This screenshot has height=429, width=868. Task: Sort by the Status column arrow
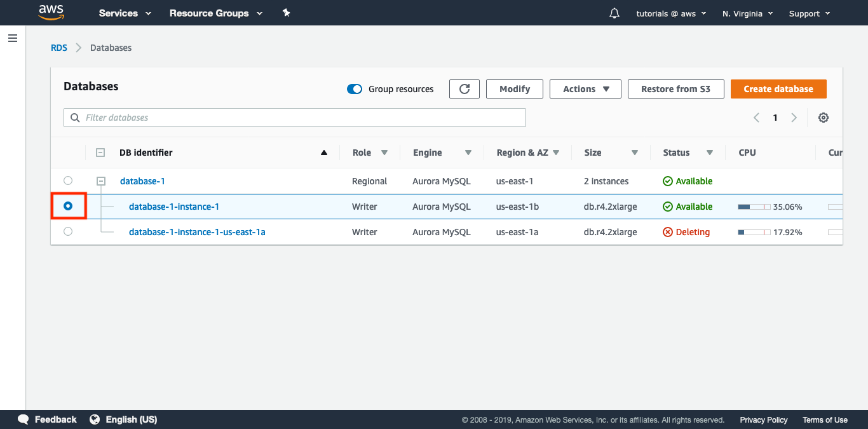(710, 153)
